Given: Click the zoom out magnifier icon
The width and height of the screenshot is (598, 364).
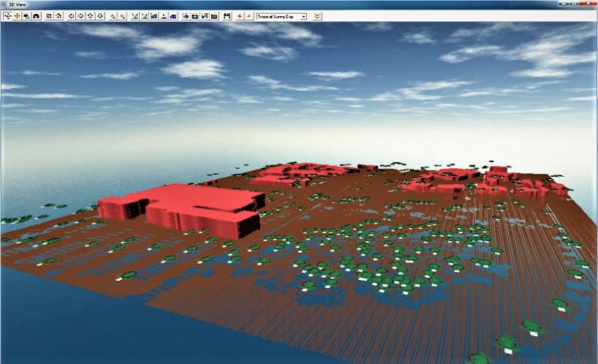Looking at the screenshot, I should (x=122, y=15).
